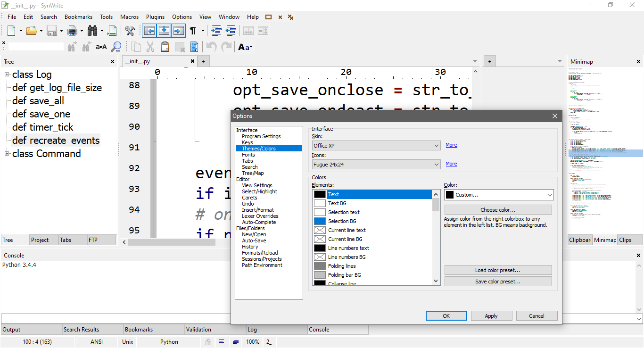Click the select-all document icon

point(194,47)
